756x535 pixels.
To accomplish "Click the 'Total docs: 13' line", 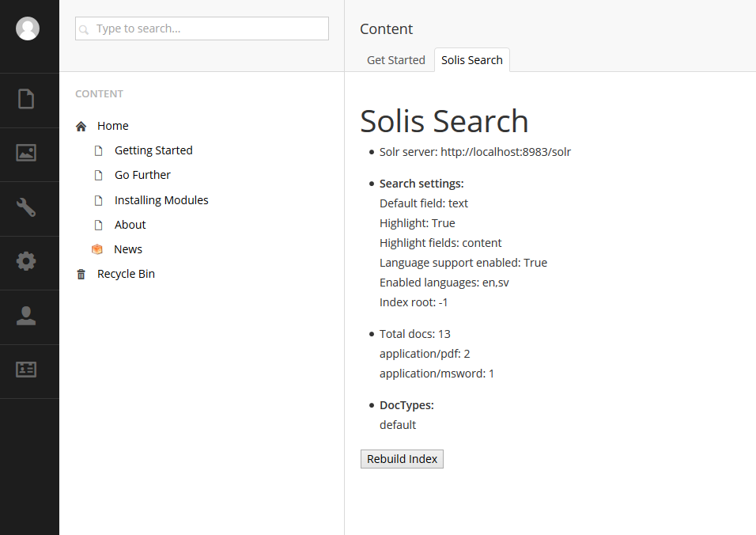I will click(415, 334).
